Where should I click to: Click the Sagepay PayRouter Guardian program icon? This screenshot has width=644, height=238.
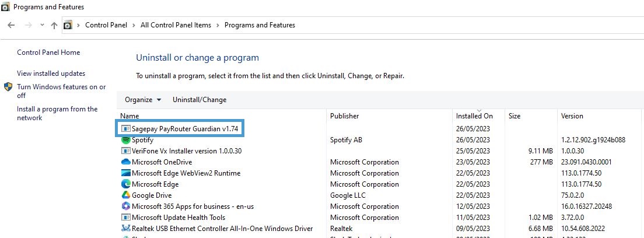pos(125,129)
